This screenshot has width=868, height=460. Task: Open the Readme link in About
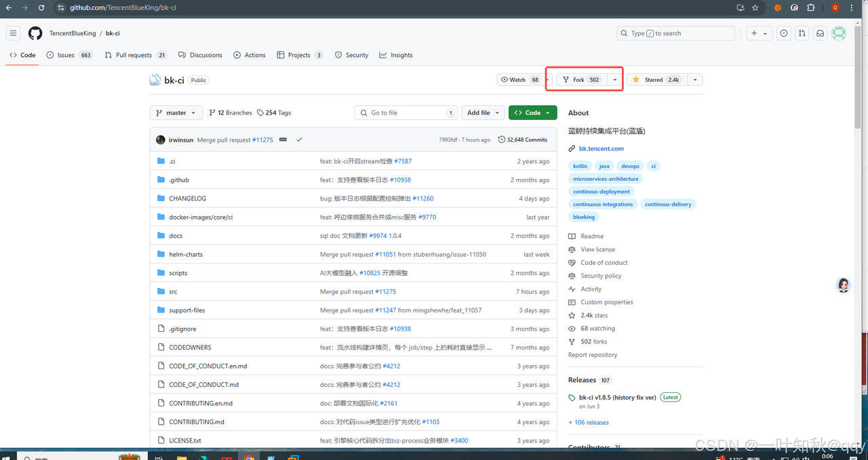click(x=592, y=236)
